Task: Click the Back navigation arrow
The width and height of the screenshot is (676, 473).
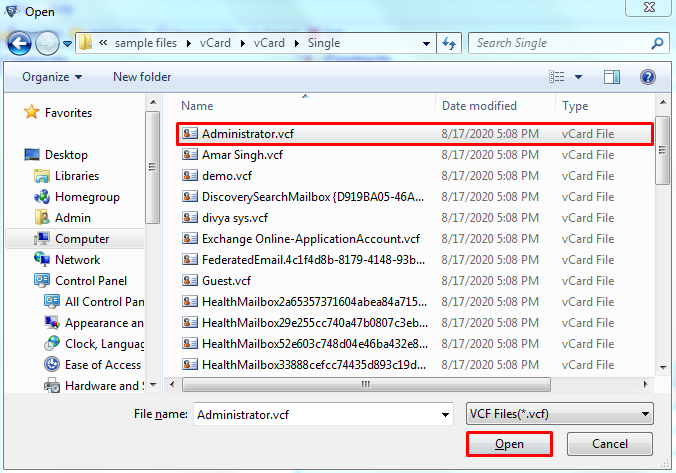Action: point(19,44)
